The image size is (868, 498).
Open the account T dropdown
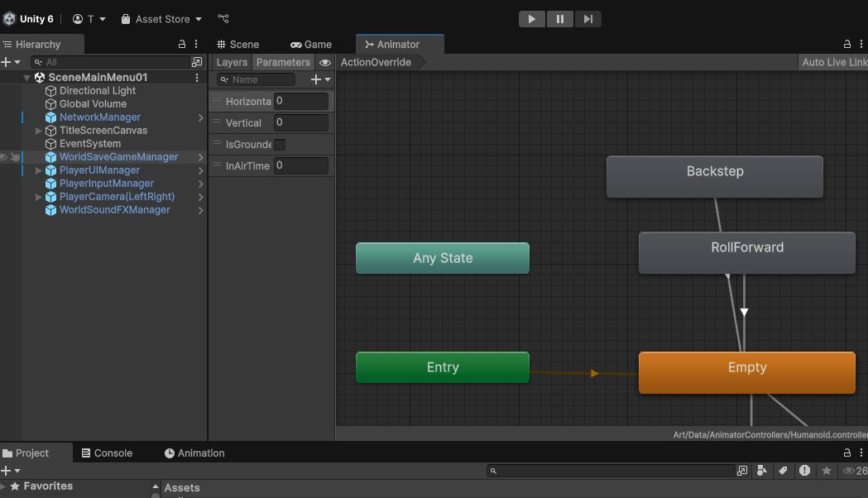click(x=89, y=19)
